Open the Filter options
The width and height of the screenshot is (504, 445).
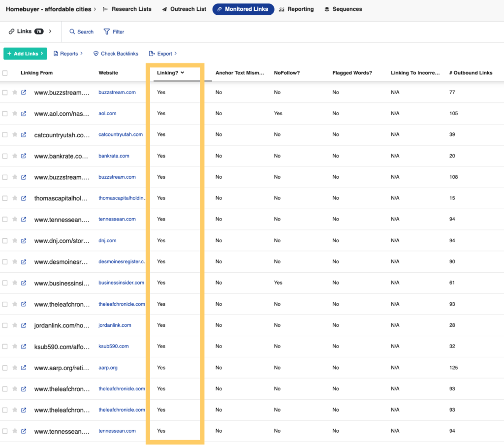point(114,32)
